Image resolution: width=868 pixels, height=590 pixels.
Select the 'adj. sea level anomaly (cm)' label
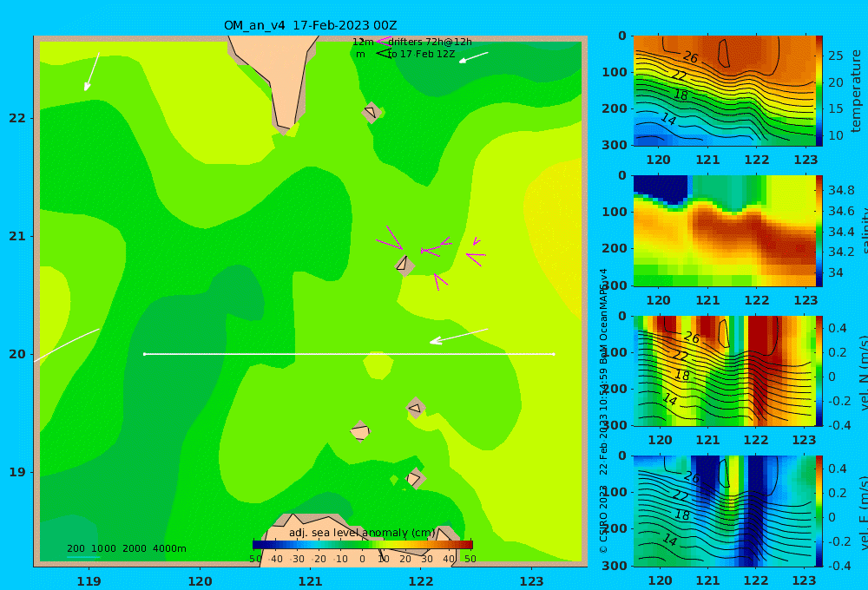[x=362, y=533]
